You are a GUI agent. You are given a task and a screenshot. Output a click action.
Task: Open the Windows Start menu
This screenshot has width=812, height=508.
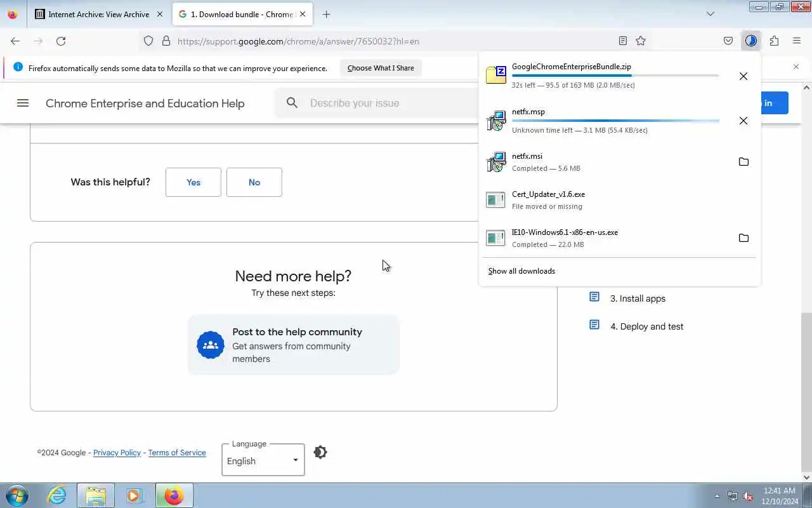17,495
